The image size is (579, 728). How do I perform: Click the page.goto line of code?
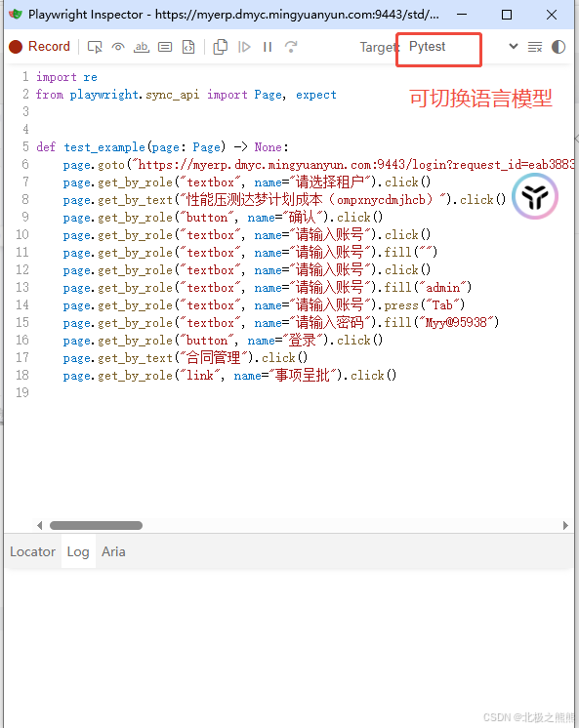318,165
